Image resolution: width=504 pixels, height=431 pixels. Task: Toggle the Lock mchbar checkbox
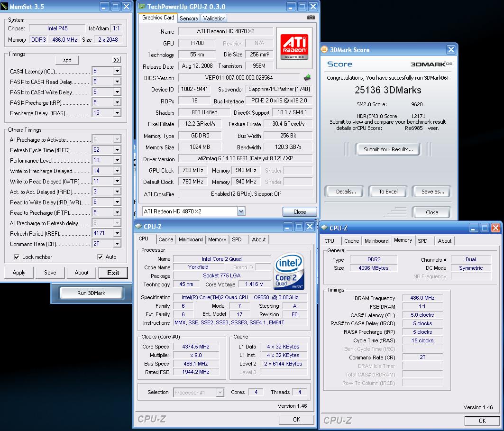[16, 257]
